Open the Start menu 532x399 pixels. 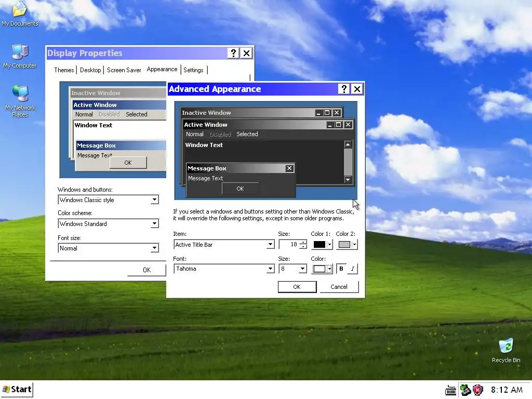point(17,389)
